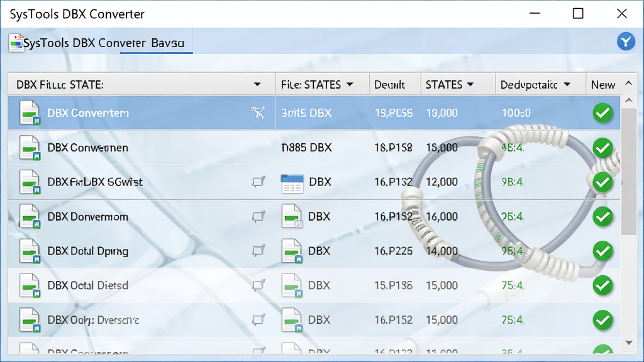Click the vertical scrollbar thumb
The height and width of the screenshot is (362, 644).
(x=628, y=172)
